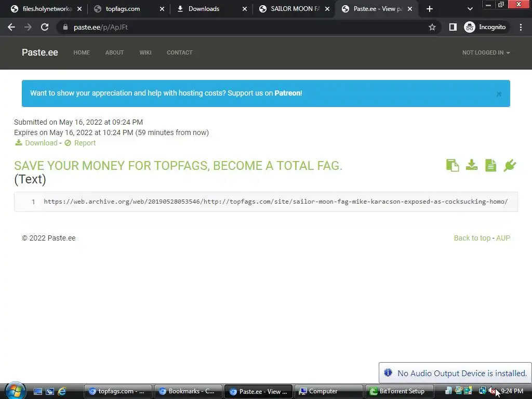Click the No Audio Output Device notification balloon
Viewport: 532px width, 399px height.
[x=455, y=373]
